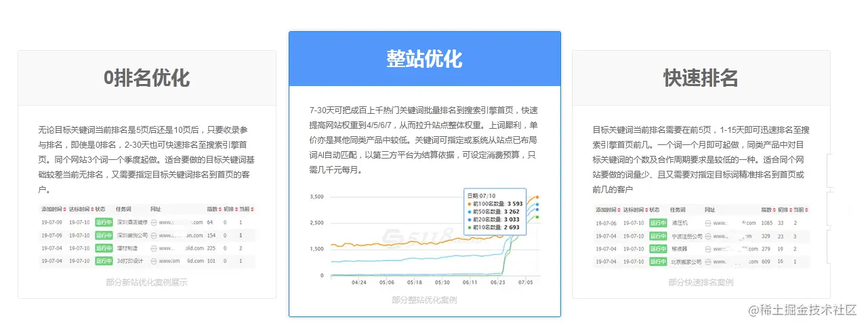Screen dimensions: 868x328
Task: Click the orange line endpoint on chart
Action: pos(537,197)
